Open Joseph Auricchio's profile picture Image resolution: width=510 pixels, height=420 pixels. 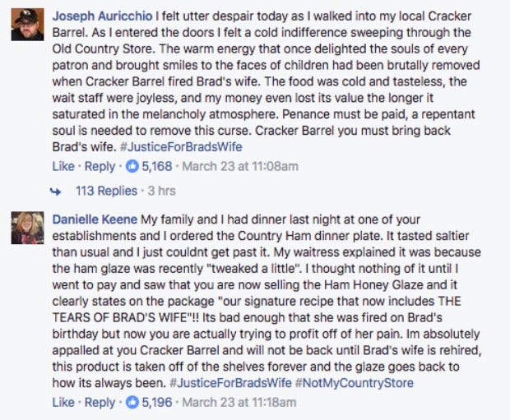click(x=27, y=25)
